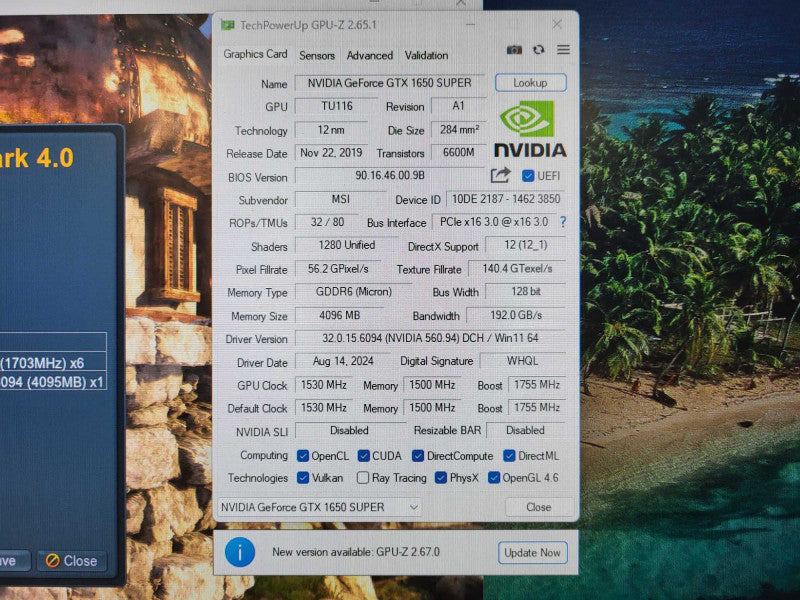Click the GPU-Z refresh icon
Image resolution: width=800 pixels, height=600 pixels.
(x=538, y=49)
